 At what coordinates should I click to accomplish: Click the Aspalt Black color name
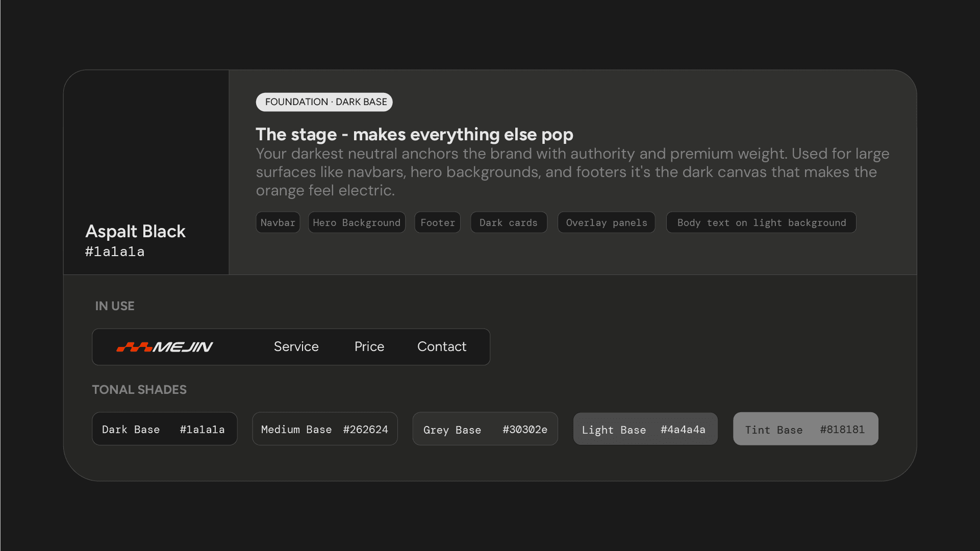tap(136, 232)
